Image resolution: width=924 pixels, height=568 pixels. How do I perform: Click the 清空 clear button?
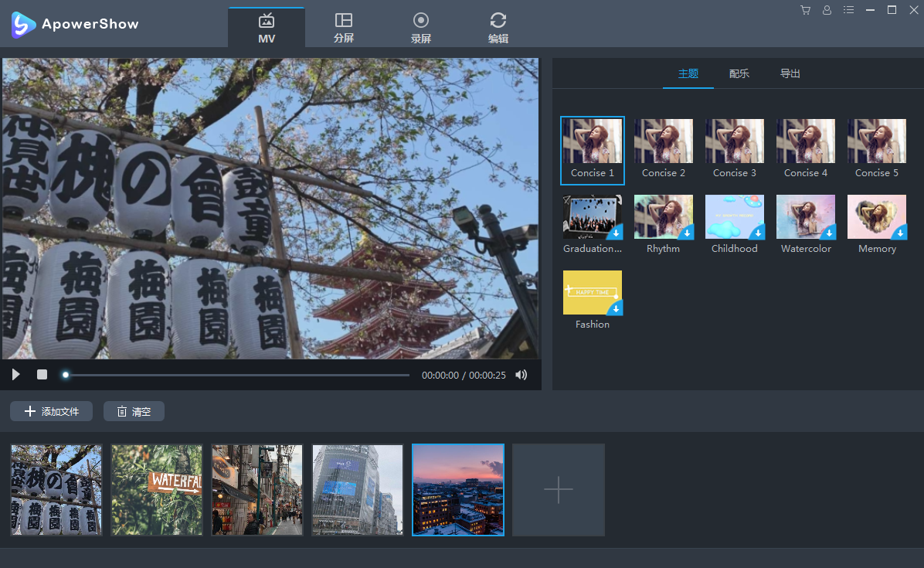click(x=134, y=411)
